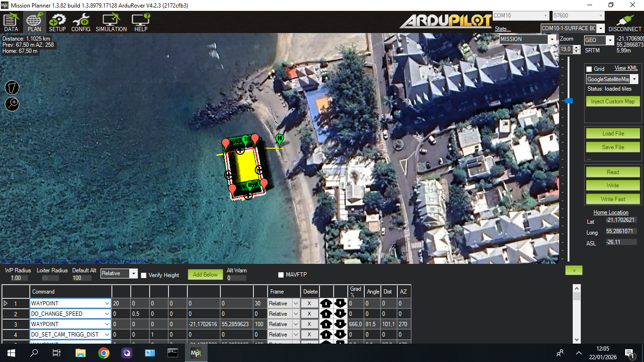Open the SIMULATION screen icon
This screenshot has width=644, height=362.
(x=111, y=22)
